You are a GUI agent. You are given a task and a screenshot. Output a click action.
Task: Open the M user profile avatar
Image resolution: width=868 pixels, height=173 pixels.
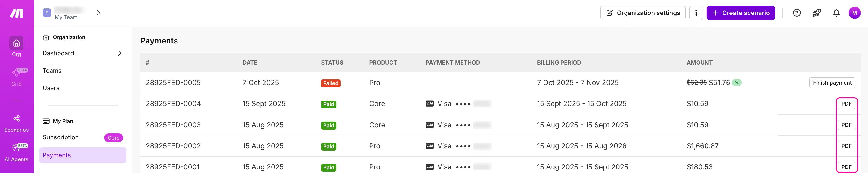coord(854,13)
